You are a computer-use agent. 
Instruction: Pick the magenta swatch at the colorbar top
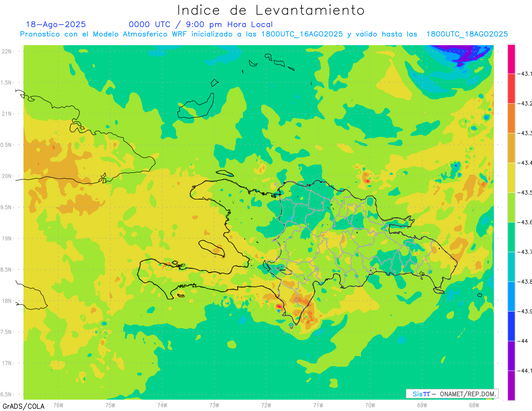pos(511,59)
